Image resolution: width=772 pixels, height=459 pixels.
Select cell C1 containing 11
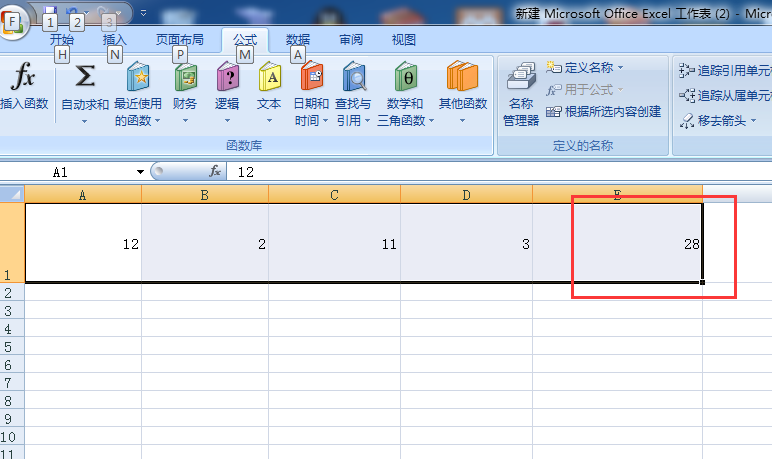[334, 243]
